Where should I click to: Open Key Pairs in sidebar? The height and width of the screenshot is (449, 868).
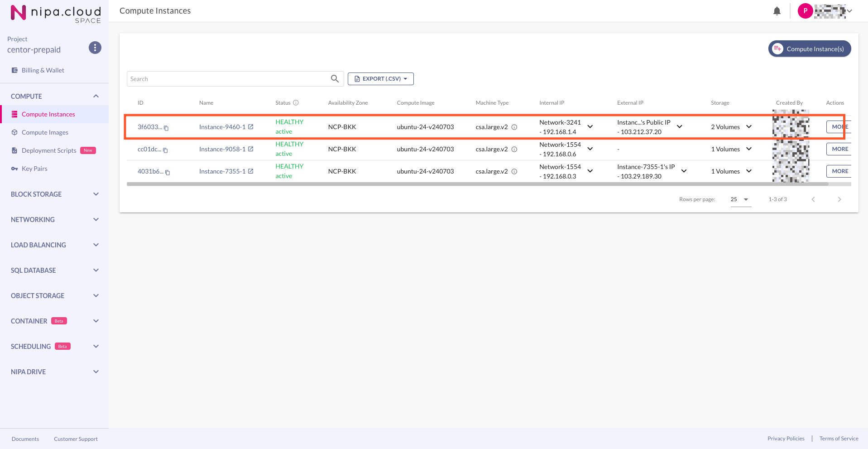(x=34, y=169)
